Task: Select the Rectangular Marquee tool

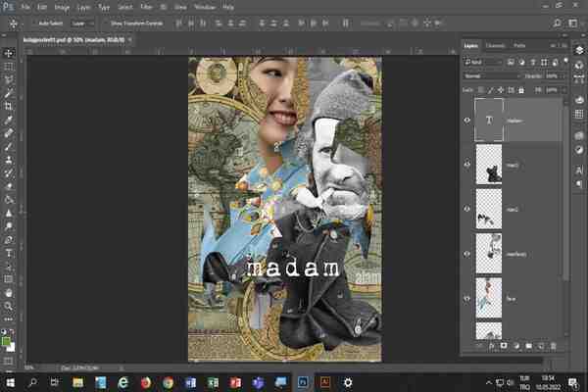Action: coord(9,66)
